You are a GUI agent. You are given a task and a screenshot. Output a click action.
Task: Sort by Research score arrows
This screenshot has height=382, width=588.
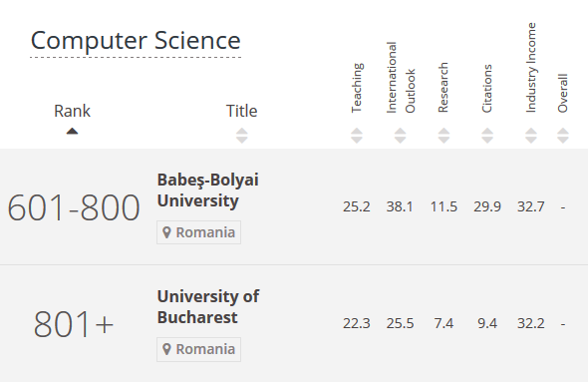[443, 136]
